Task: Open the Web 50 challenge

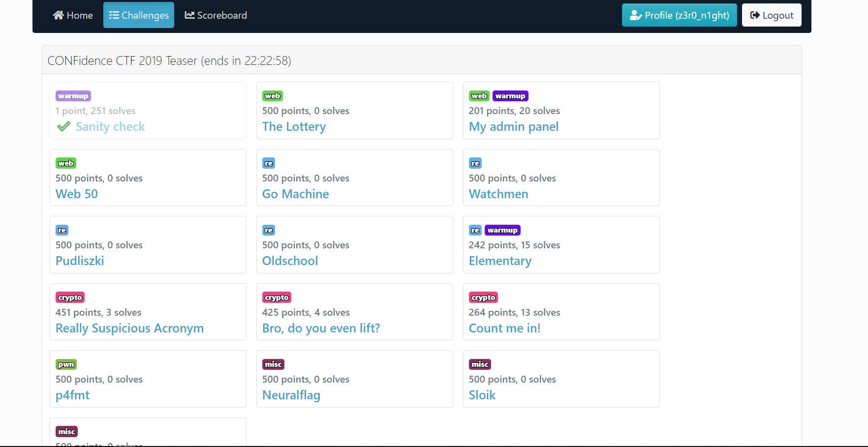Action: point(77,194)
